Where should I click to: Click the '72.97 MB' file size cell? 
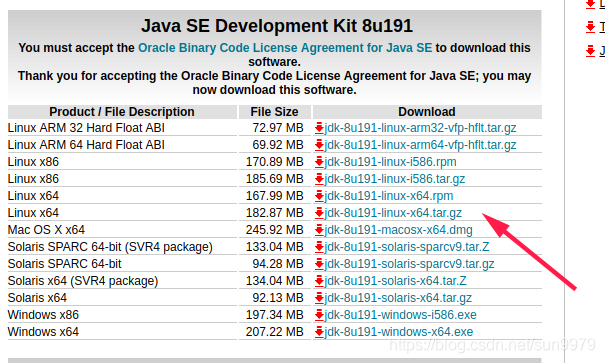[278, 128]
